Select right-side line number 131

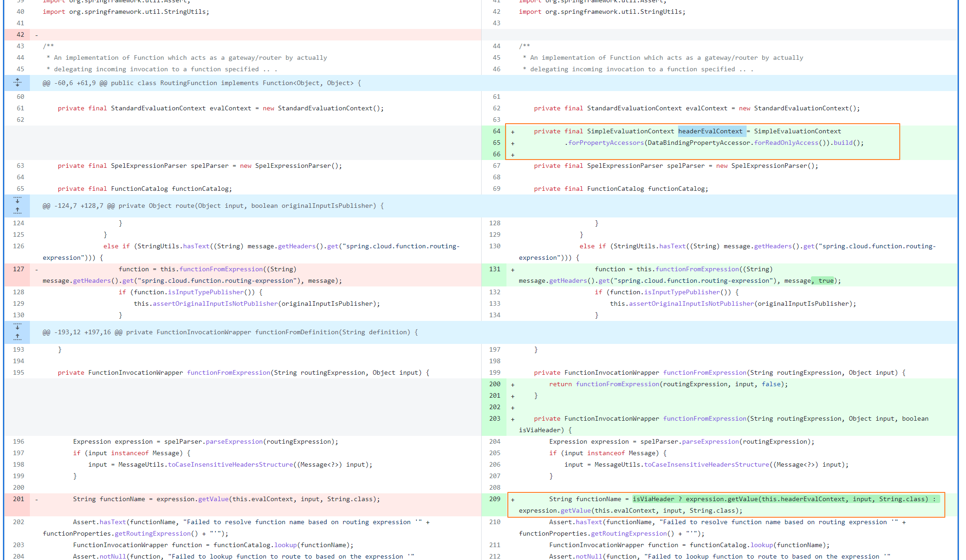(494, 269)
